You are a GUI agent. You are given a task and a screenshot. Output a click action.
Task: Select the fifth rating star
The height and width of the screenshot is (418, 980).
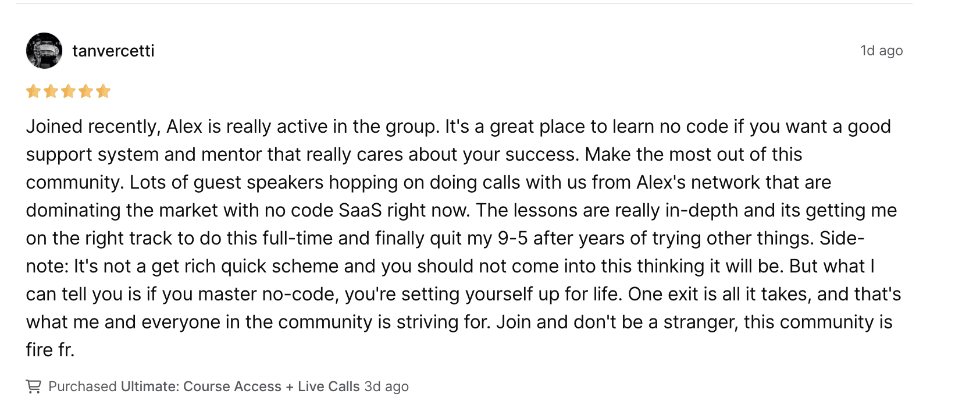[x=104, y=91]
